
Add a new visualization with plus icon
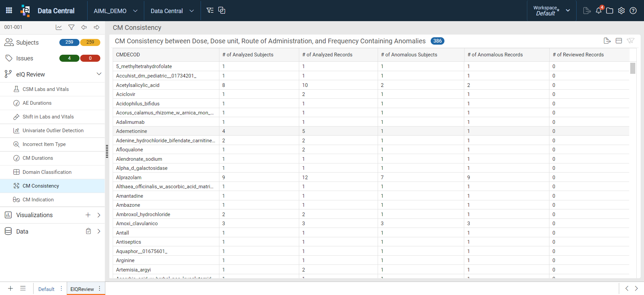coord(88,215)
